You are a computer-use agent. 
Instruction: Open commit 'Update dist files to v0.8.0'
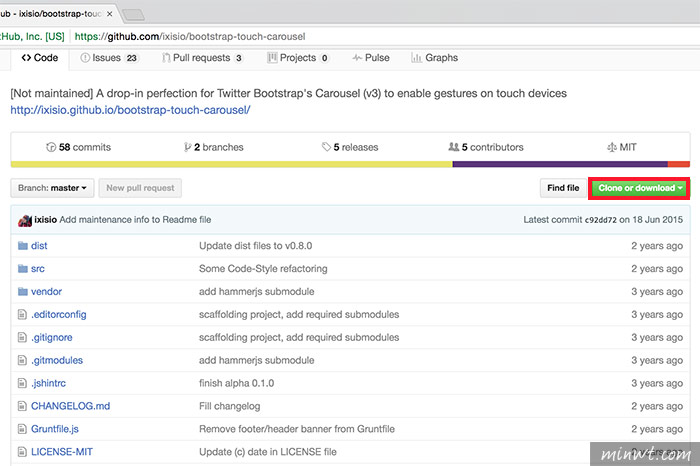click(x=255, y=246)
